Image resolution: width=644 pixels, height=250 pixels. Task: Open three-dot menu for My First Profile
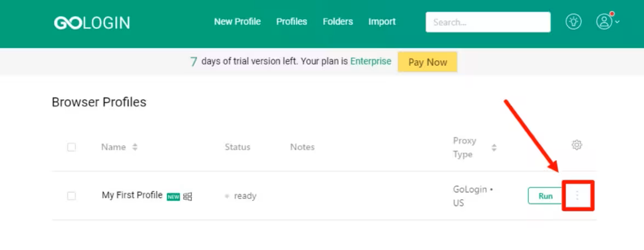coord(577,196)
